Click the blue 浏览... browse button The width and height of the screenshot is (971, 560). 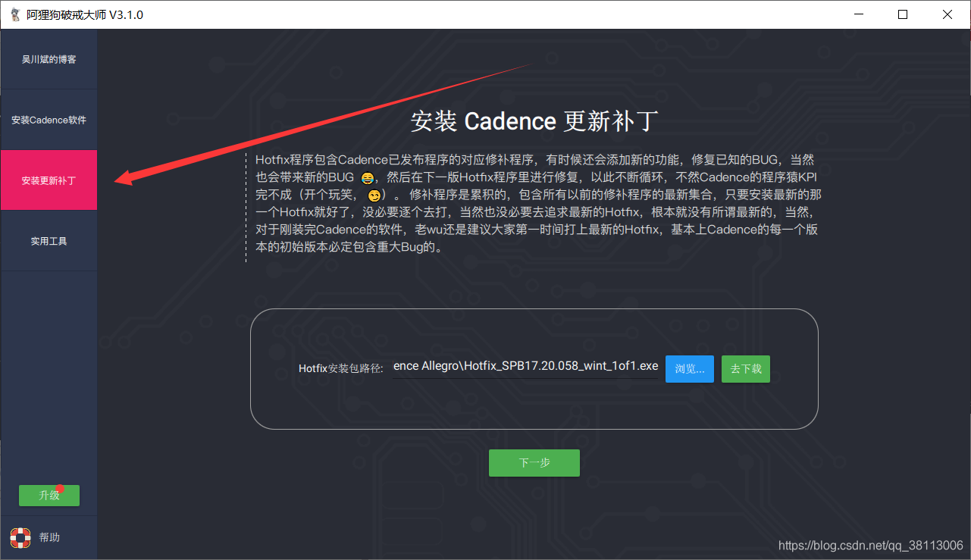click(690, 369)
